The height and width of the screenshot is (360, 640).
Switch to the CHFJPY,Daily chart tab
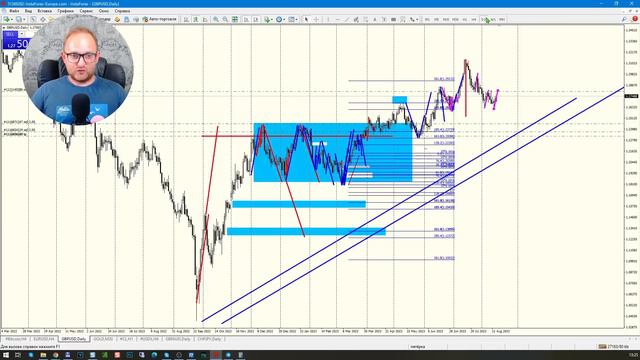click(209, 339)
